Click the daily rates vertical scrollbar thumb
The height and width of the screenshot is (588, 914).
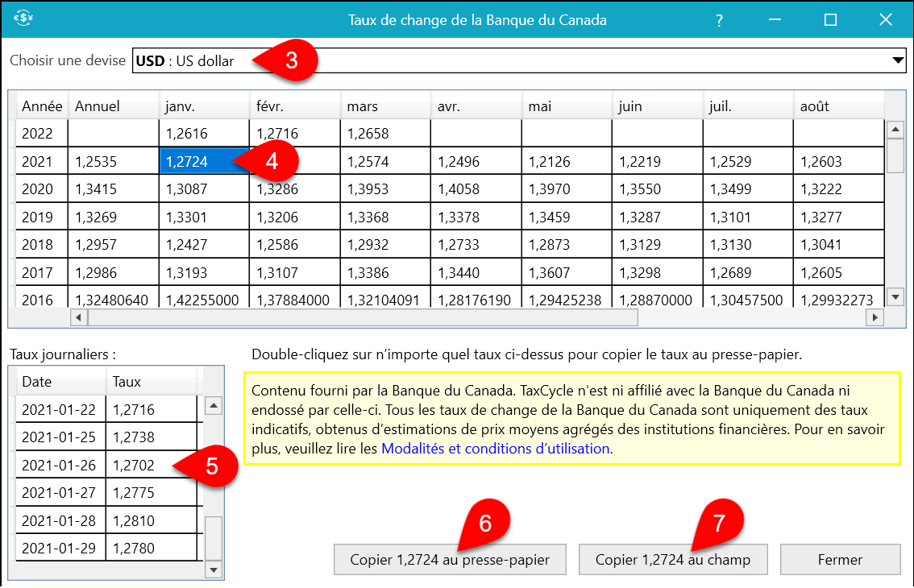(x=214, y=537)
